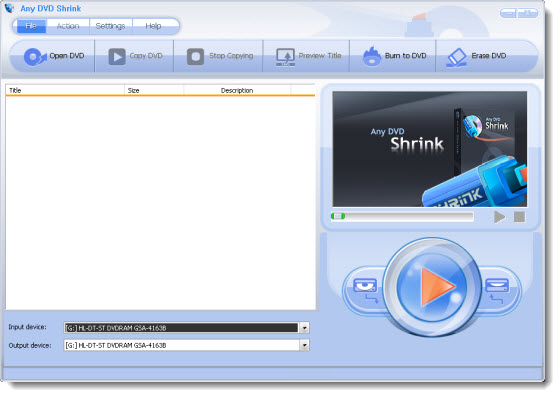The image size is (560, 397).
Task: Click the Burn to DVD label
Action: click(406, 56)
